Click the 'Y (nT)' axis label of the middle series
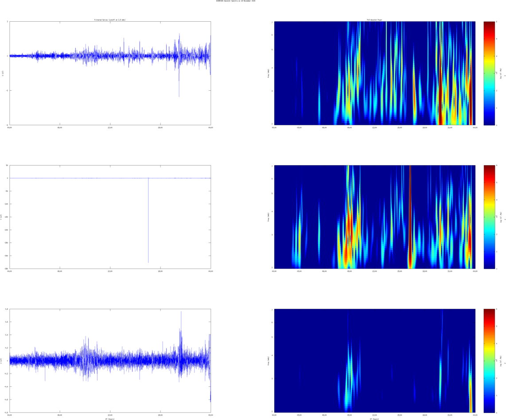This screenshot has height=420, width=506. [x=1, y=217]
